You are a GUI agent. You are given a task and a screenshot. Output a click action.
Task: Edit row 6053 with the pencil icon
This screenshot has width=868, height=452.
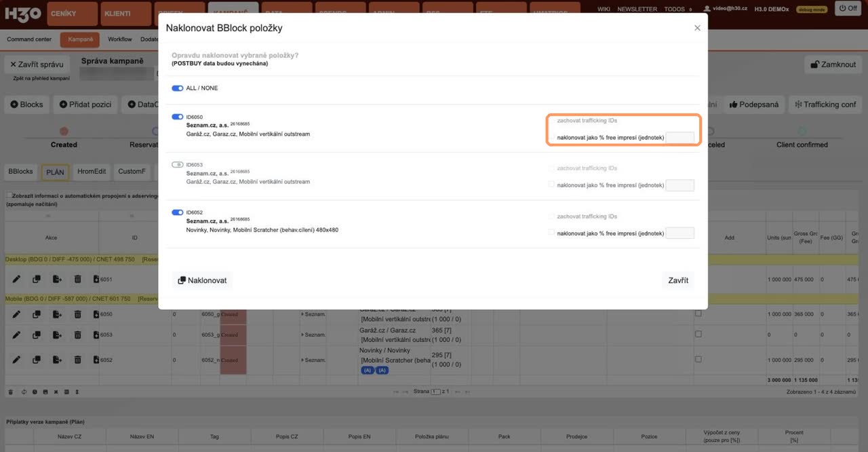[x=16, y=335]
